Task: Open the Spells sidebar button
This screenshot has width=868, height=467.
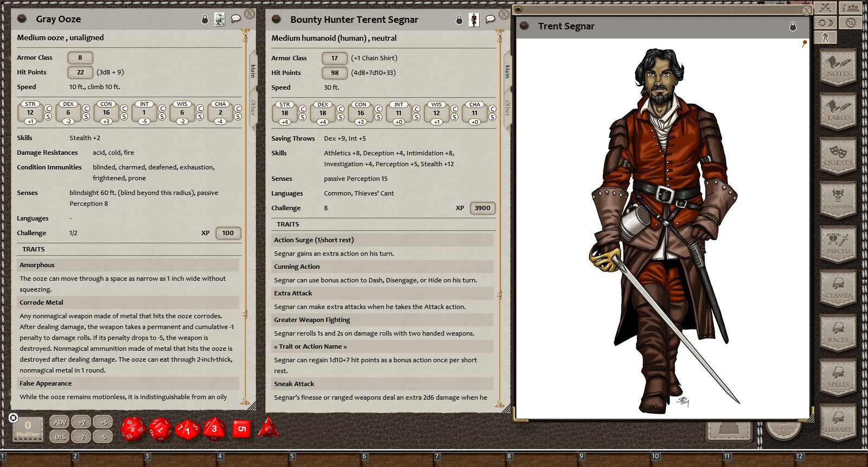Action: [x=838, y=377]
